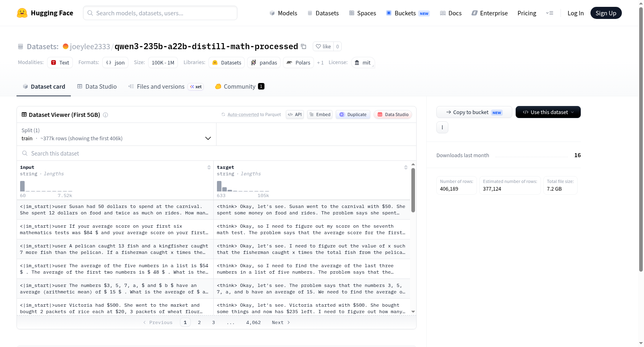Go to page 2 of results
This screenshot has width=644, height=347.
tap(199, 322)
